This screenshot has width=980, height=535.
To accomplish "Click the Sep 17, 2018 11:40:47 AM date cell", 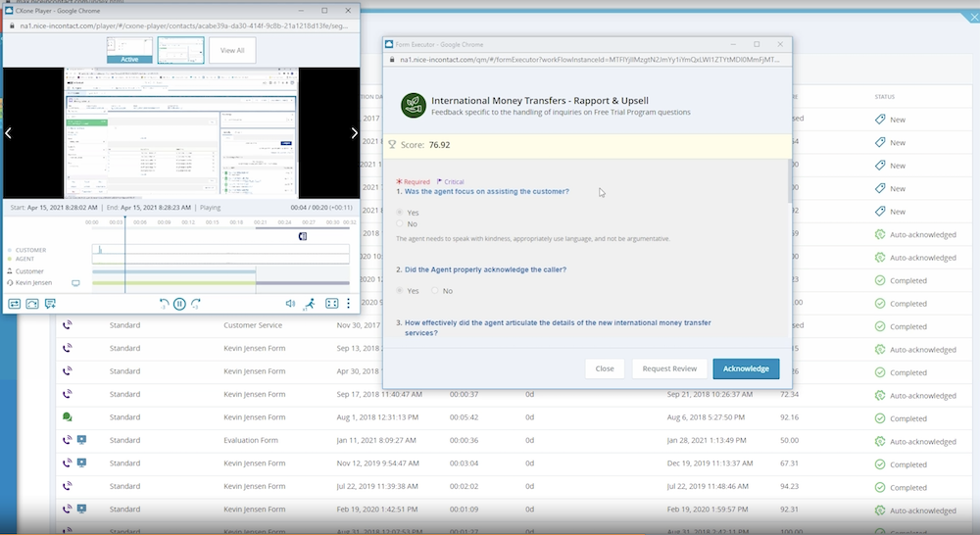I will pyautogui.click(x=379, y=394).
